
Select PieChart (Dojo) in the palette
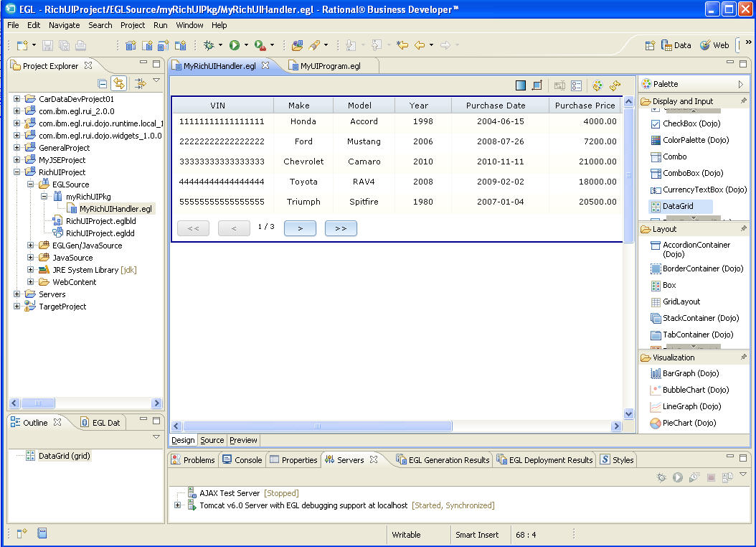683,423
